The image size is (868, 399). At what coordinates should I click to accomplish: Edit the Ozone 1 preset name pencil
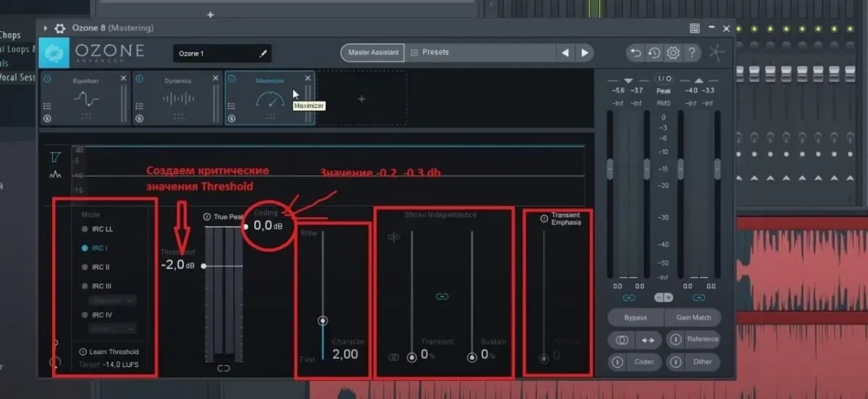[x=263, y=54]
